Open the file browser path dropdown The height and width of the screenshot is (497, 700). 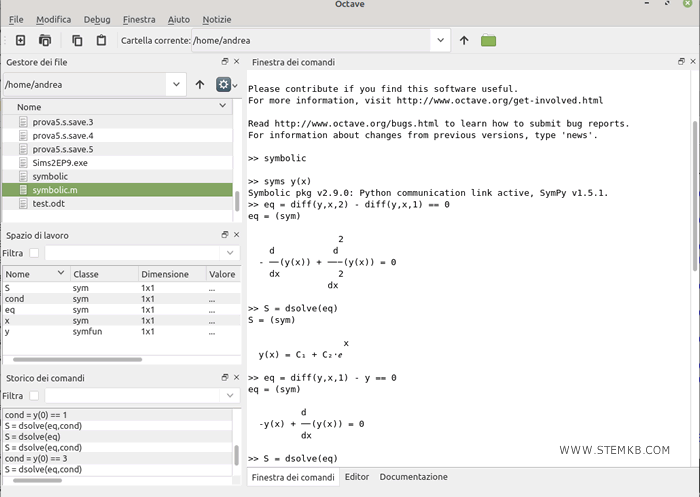point(176,85)
